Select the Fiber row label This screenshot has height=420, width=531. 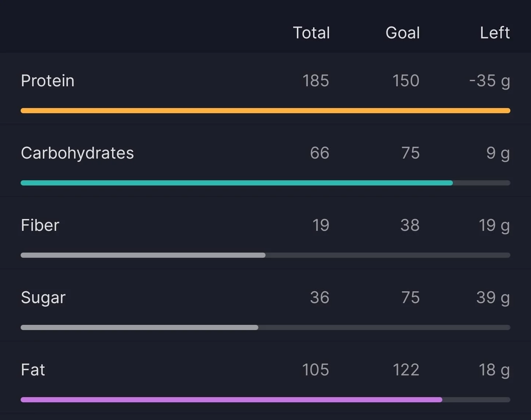coord(40,225)
